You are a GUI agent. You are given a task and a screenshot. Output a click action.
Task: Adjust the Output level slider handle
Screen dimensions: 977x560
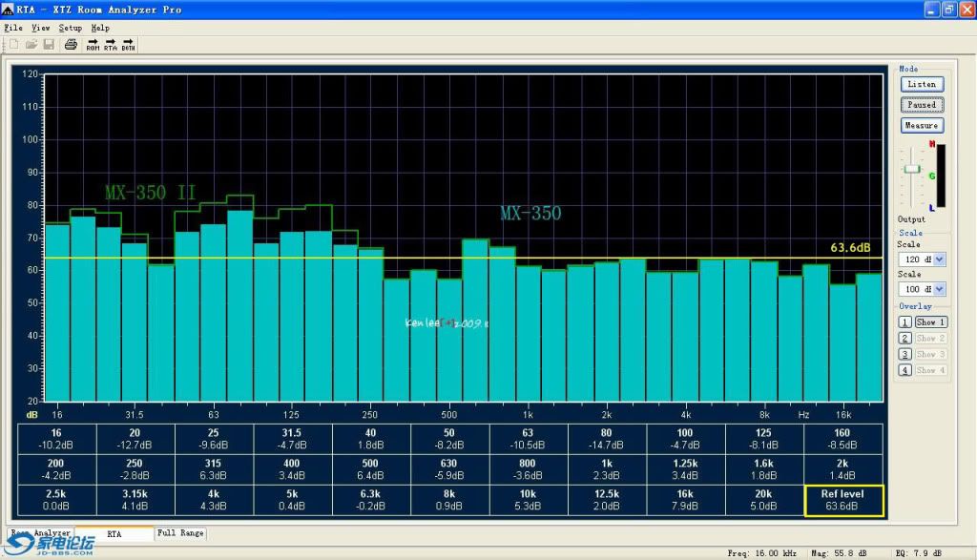click(x=912, y=169)
